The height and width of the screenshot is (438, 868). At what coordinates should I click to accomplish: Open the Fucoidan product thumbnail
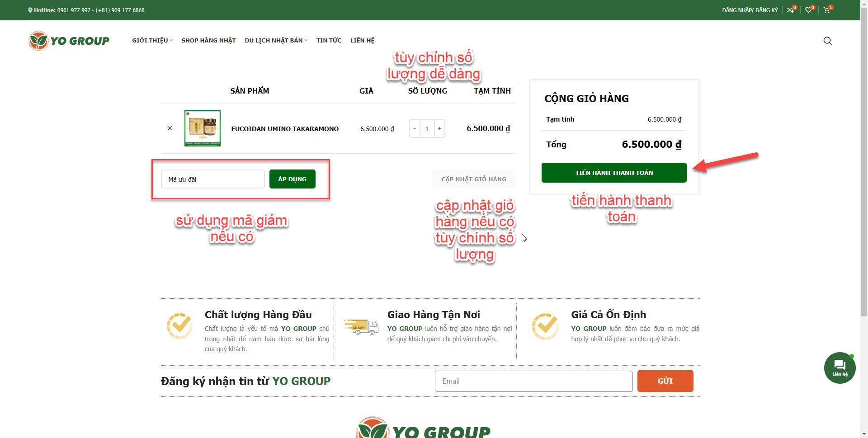click(x=203, y=128)
